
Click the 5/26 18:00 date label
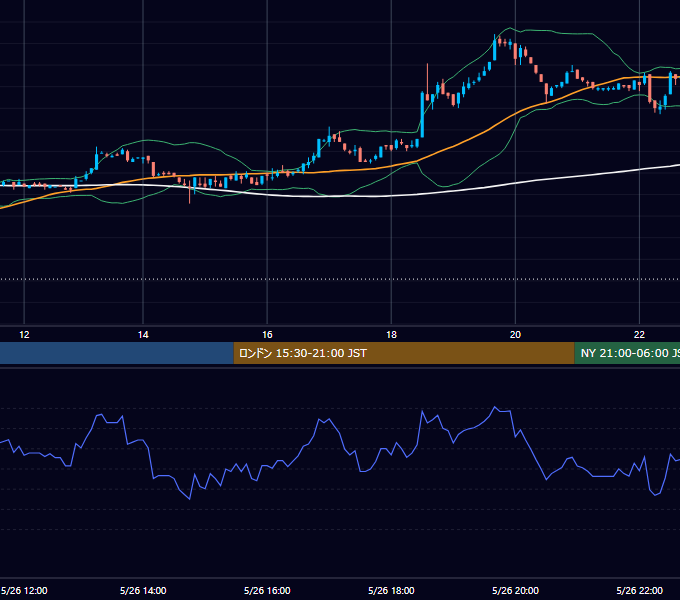tap(391, 590)
